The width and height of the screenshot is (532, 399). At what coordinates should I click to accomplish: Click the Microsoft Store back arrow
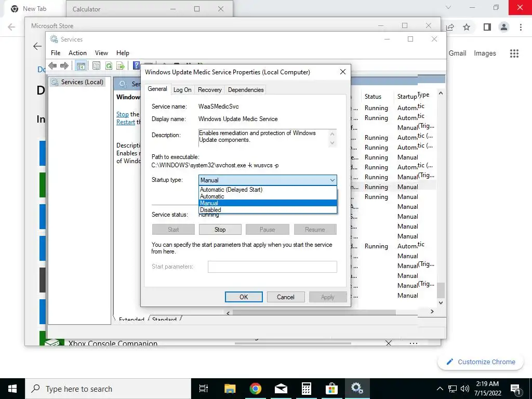coord(37,46)
